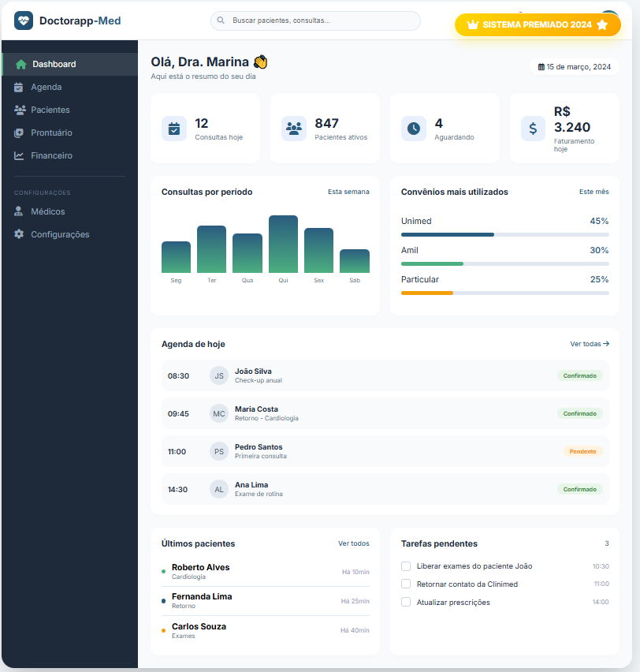Click the dollar icon on Faturamento card
Viewport: 640px width, 672px height.
click(x=533, y=128)
